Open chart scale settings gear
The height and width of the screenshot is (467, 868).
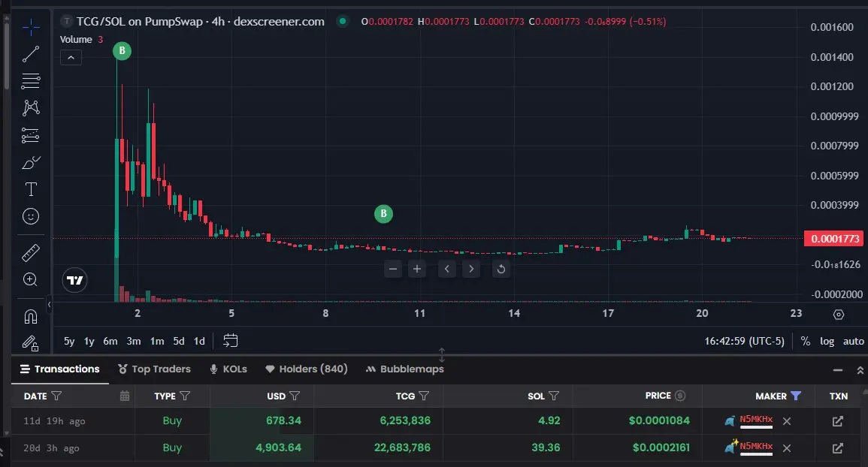(839, 315)
